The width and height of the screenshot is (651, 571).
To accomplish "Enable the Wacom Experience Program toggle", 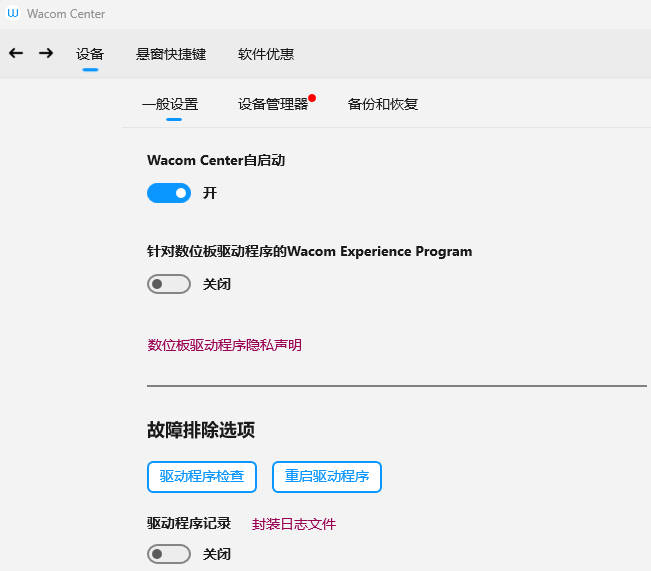I will [x=169, y=284].
